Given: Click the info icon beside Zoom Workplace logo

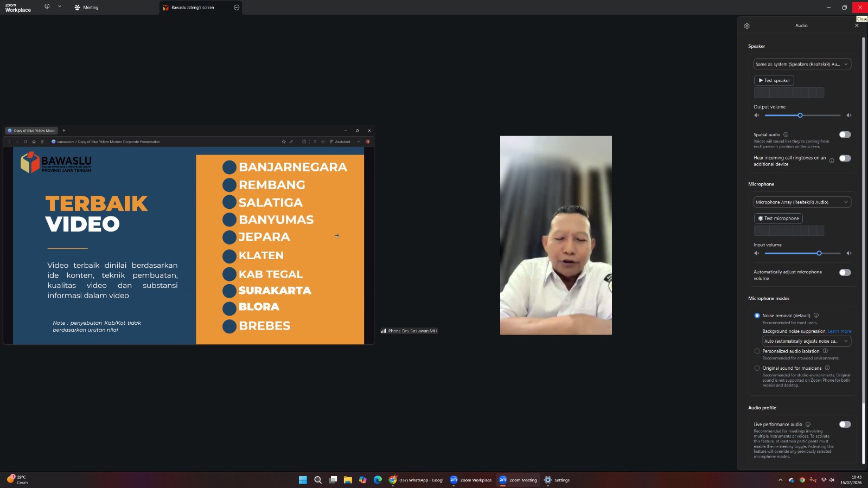Looking at the screenshot, I should pos(47,7).
